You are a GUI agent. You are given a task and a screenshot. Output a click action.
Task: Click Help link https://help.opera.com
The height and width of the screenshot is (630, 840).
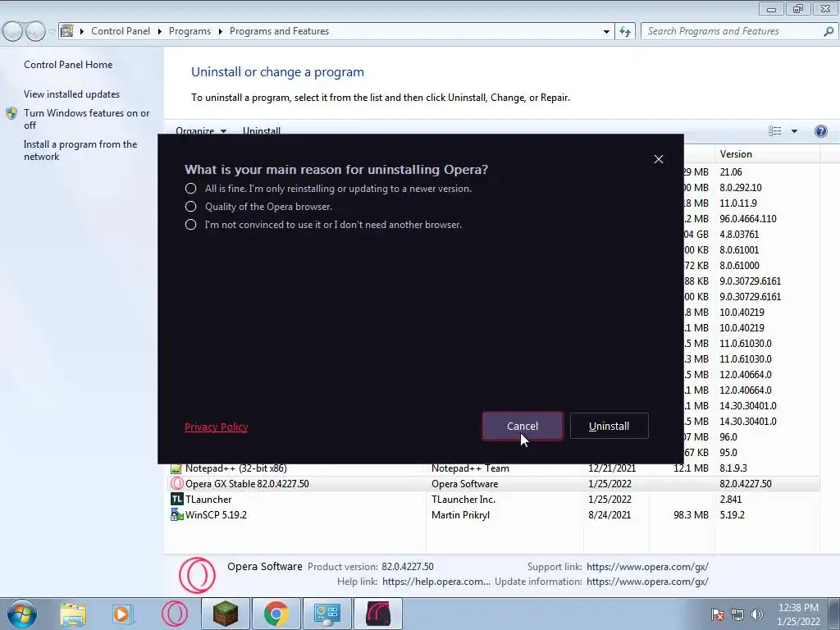[436, 582]
